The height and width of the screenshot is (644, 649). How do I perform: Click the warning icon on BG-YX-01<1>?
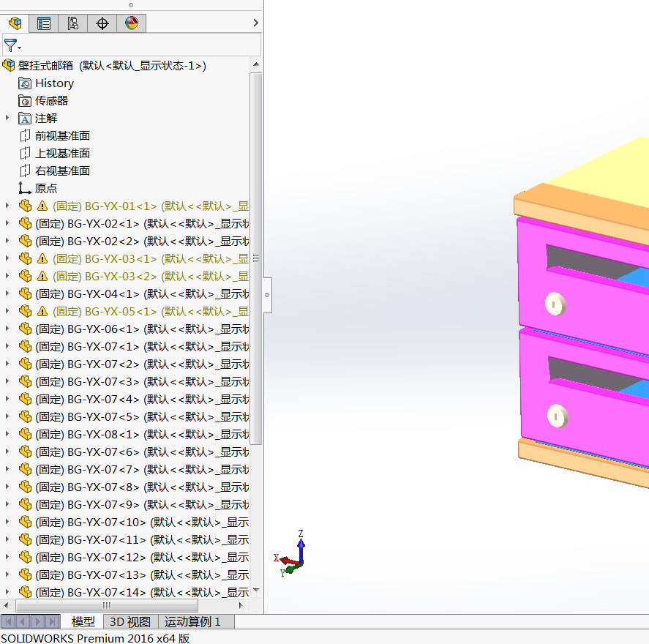point(42,206)
